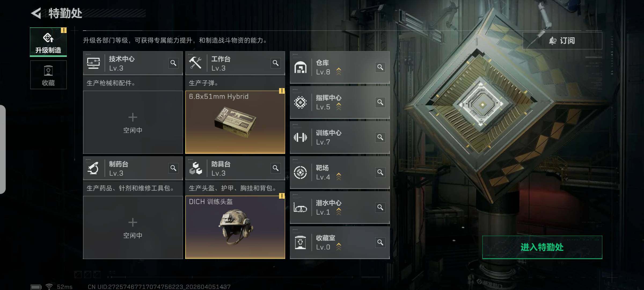Open the 技术中心 magnifier details icon
Image resolution: width=644 pixels, height=290 pixels.
pos(173,63)
